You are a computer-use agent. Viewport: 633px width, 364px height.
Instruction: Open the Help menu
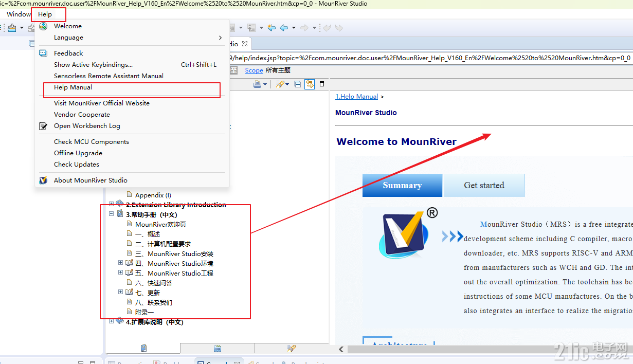point(45,14)
